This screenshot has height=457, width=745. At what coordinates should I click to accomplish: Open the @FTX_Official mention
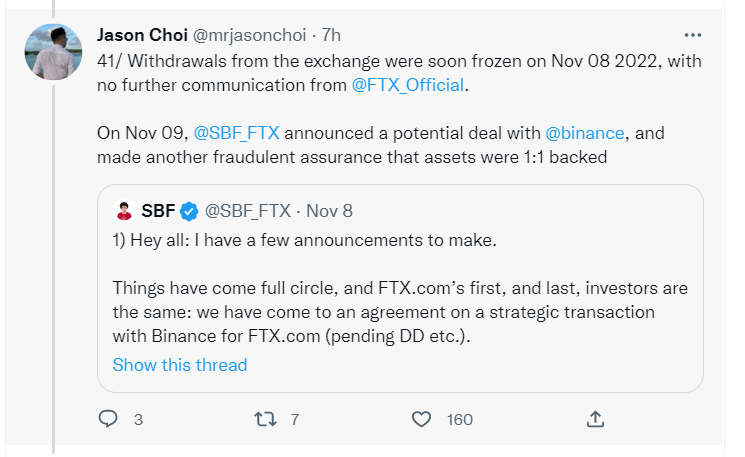pyautogui.click(x=408, y=84)
